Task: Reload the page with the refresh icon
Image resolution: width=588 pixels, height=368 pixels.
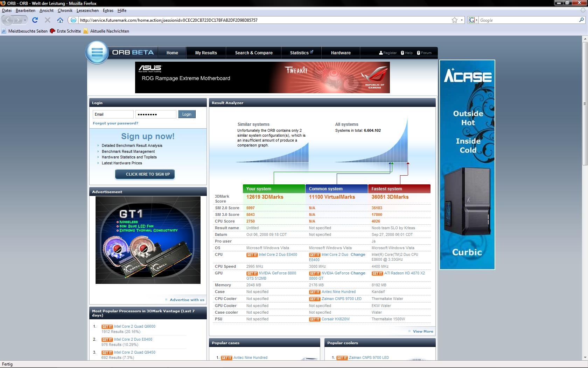Action: [35, 20]
